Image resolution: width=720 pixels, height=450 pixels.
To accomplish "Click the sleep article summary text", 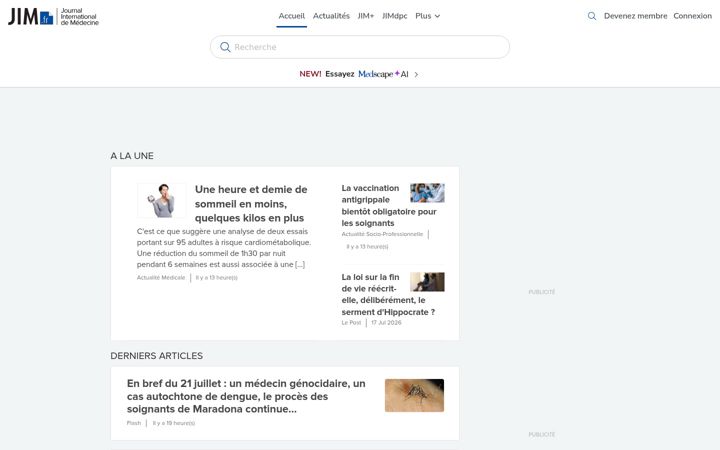I will click(x=224, y=248).
